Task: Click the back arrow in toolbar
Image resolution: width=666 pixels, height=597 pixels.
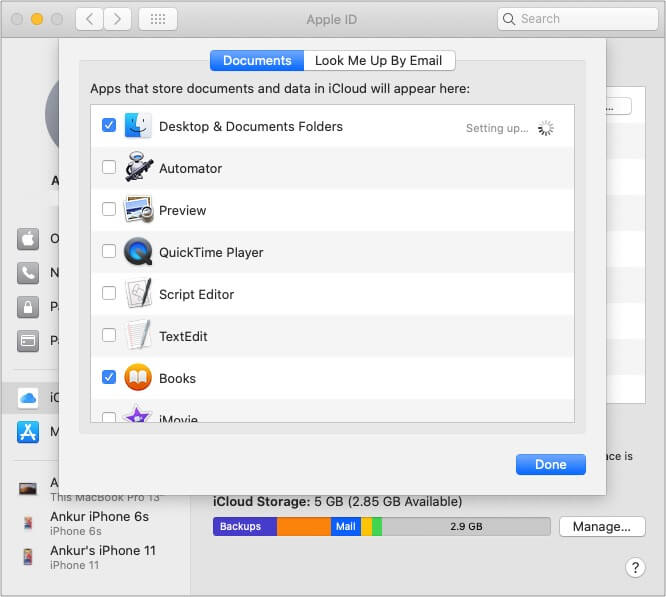Action: click(90, 19)
